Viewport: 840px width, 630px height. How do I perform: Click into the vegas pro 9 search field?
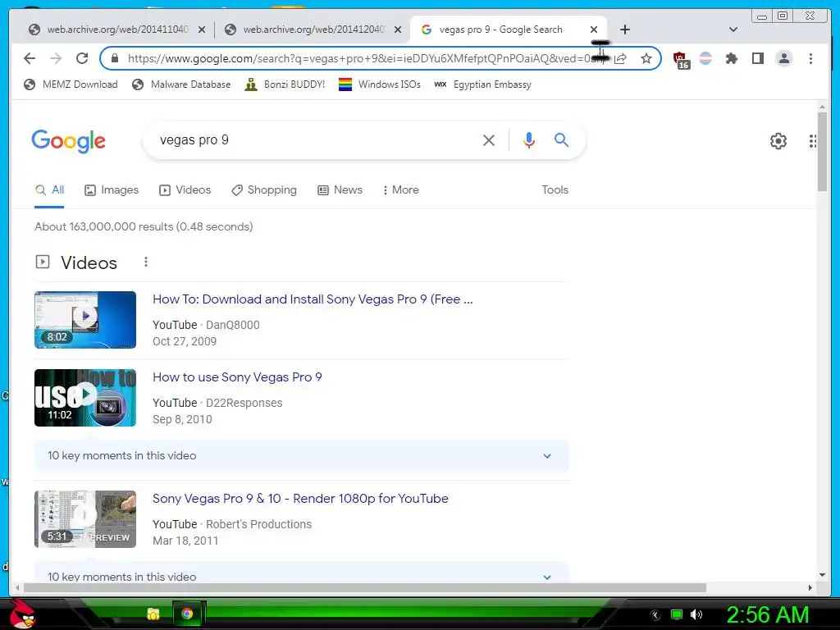(316, 140)
